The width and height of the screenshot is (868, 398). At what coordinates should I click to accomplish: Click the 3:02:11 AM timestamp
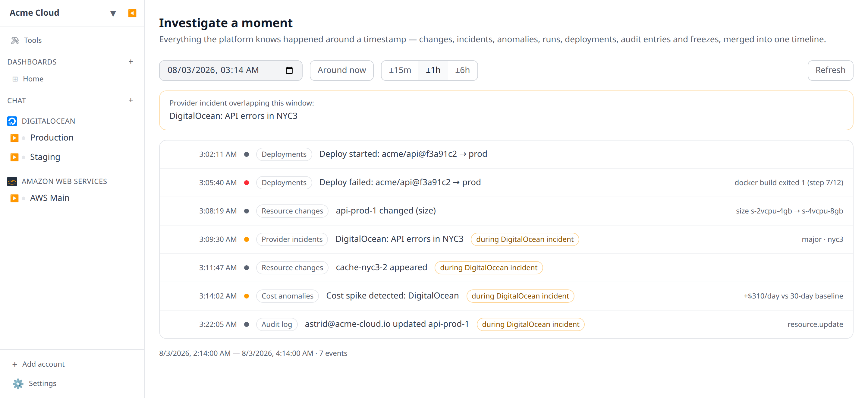218,154
